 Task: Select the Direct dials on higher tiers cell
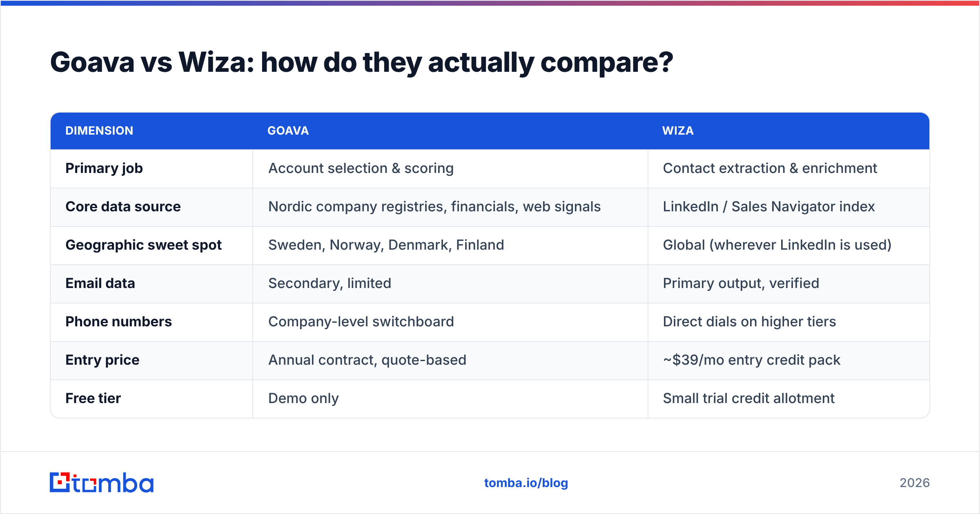(x=749, y=322)
